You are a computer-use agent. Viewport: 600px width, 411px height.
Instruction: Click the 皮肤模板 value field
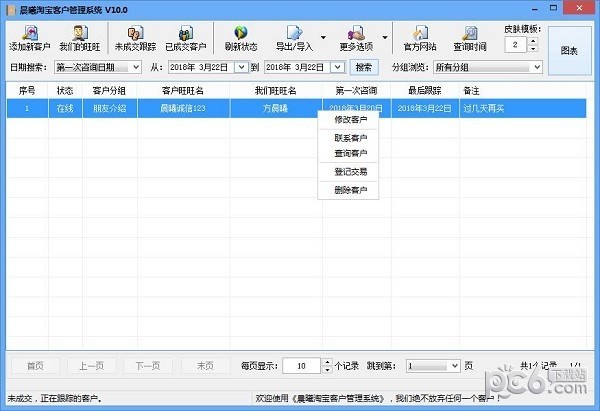[x=515, y=45]
